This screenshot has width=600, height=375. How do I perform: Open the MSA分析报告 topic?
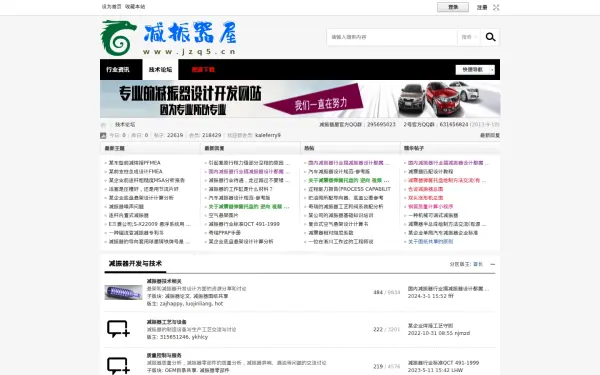(x=147, y=180)
